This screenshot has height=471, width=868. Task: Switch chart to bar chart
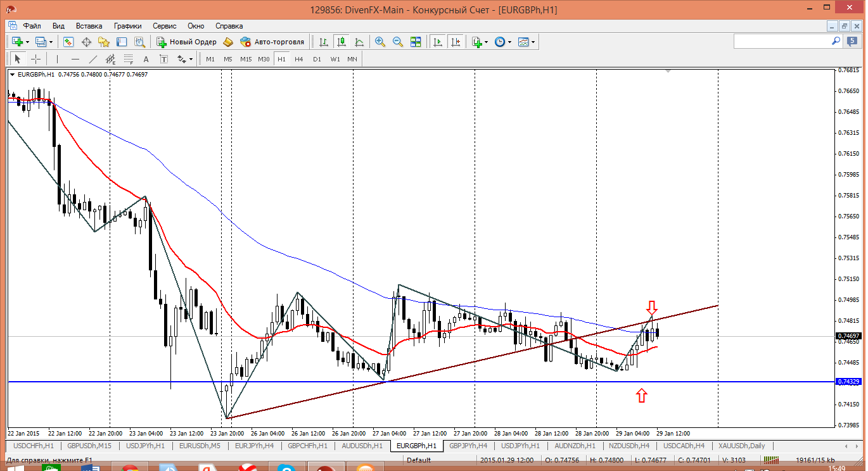tap(324, 42)
